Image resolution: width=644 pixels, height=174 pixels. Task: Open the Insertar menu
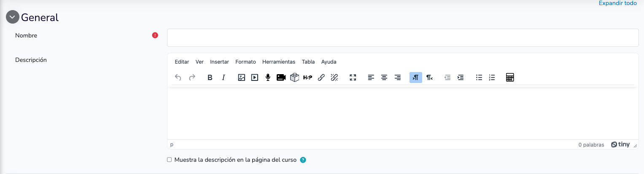point(219,62)
